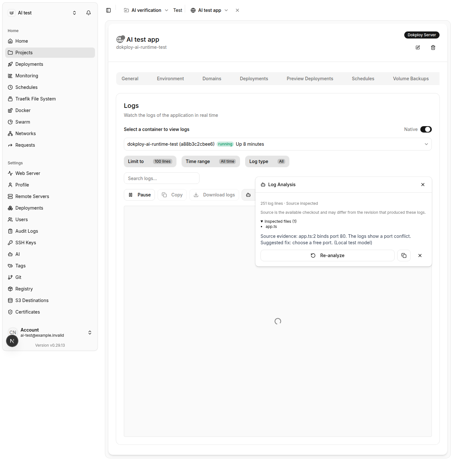462x476 pixels.
Task: Open the container selection dropdown
Action: (x=278, y=144)
